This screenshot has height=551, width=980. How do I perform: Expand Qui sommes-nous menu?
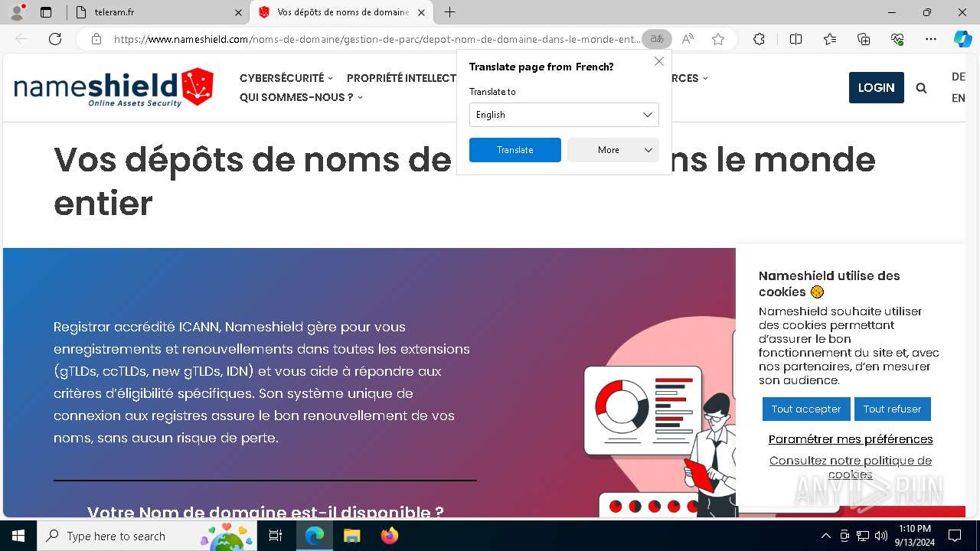301,97
